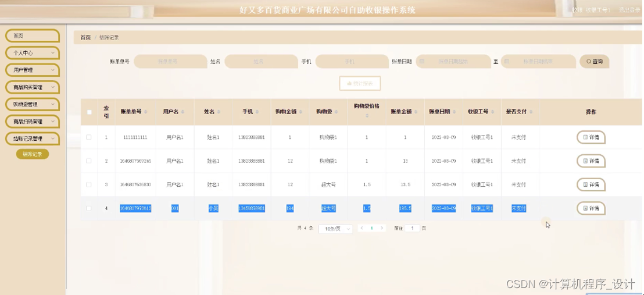The height and width of the screenshot is (295, 644).
Task: Sort table by 是否支付 column arrows
Action: [x=531, y=112]
